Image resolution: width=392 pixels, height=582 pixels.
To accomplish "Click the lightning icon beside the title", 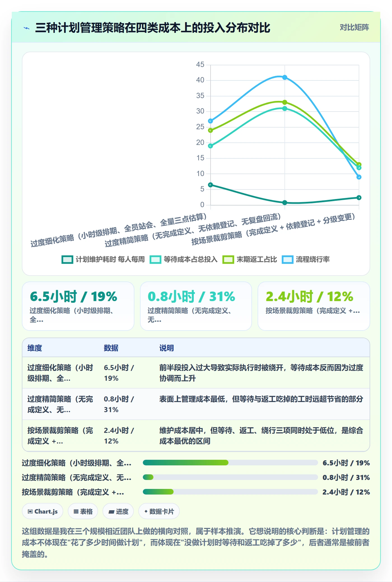I will tap(27, 28).
